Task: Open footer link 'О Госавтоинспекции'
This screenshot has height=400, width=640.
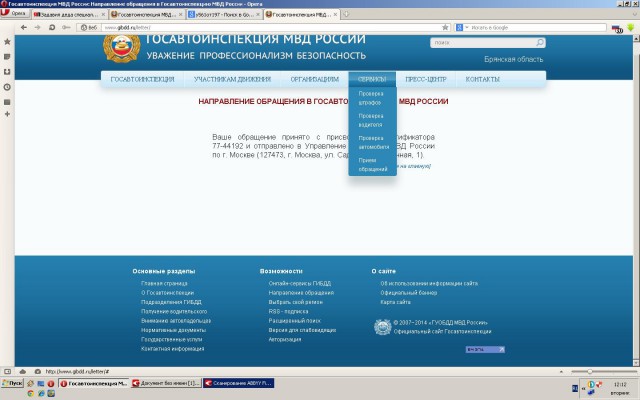Action: click(x=167, y=293)
